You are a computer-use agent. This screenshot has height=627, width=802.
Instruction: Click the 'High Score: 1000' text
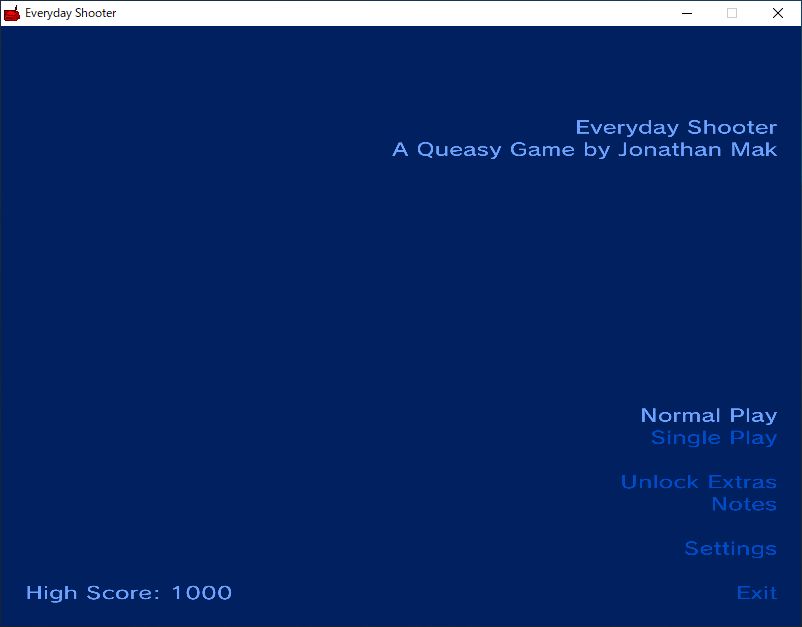(129, 593)
